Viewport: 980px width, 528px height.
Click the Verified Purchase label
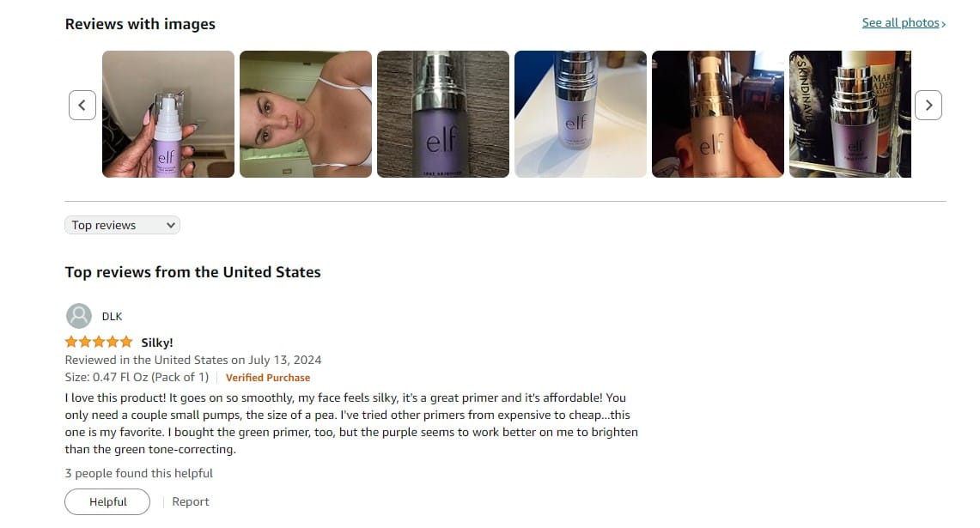pyautogui.click(x=267, y=378)
